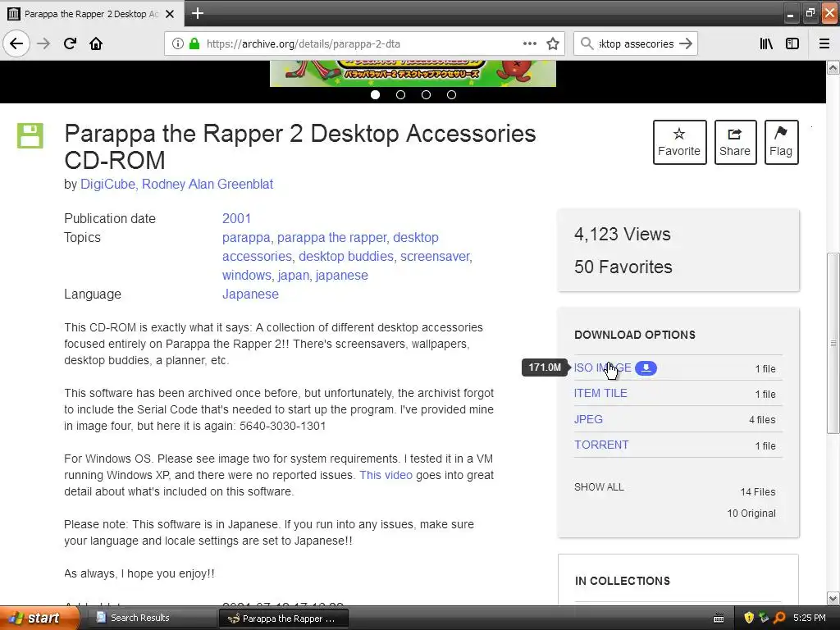Image resolution: width=840 pixels, height=630 pixels.
Task: Open the 'screensaver' topic link
Action: [x=435, y=257]
